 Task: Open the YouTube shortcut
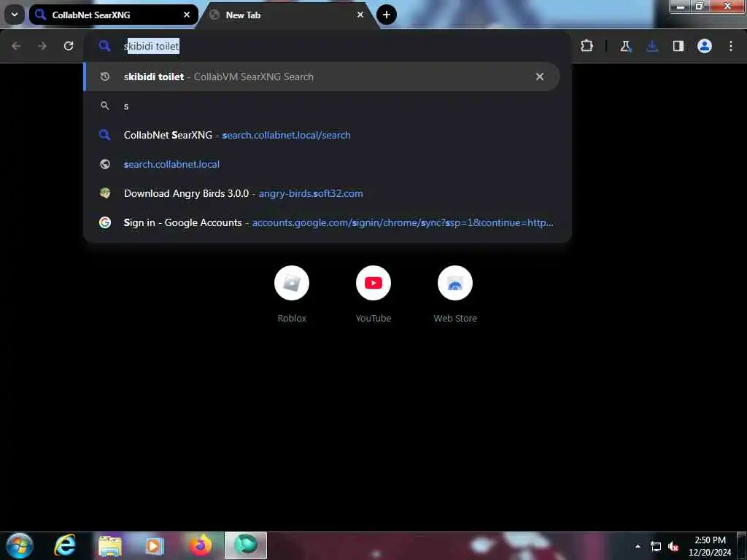click(x=373, y=295)
